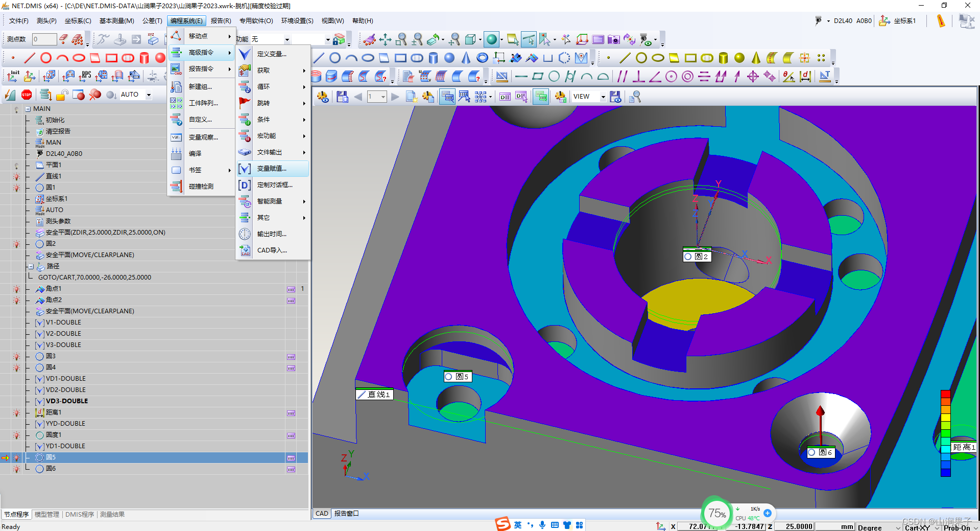Click the purple camera snapshot icon
The height and width of the screenshot is (531, 980).
[x=614, y=39]
